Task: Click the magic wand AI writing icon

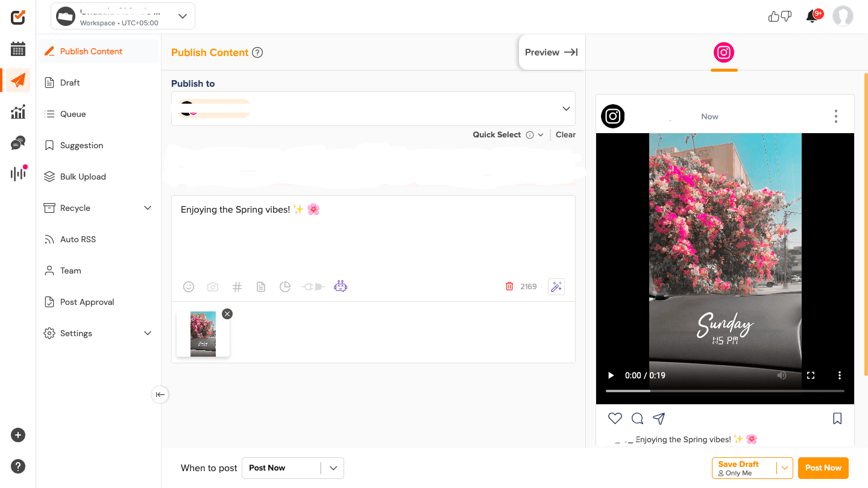Action: (x=556, y=286)
